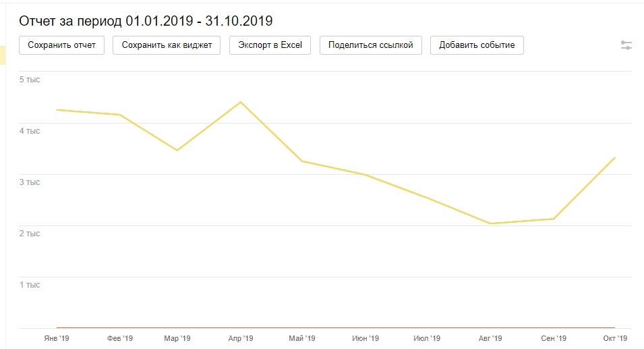Export report with Экспорт в Excel

pos(270,45)
